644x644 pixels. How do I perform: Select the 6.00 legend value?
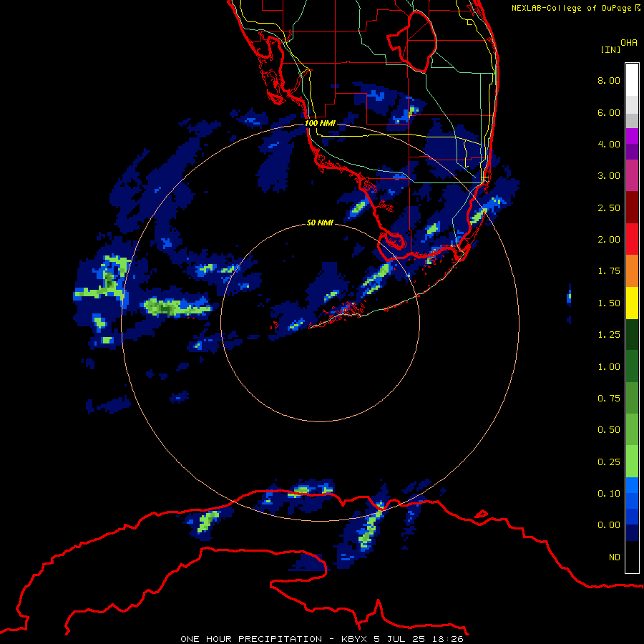tap(609, 112)
